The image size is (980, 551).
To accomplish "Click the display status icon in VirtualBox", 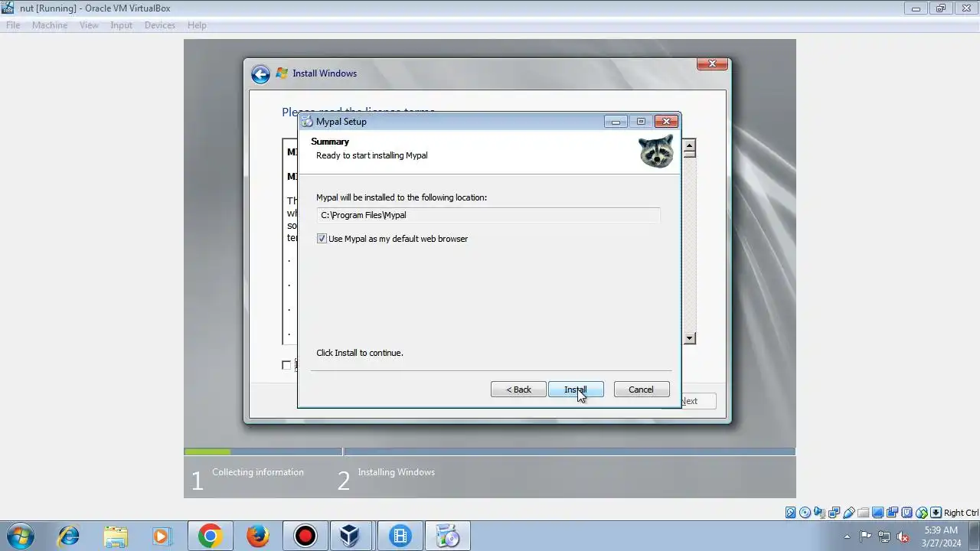I will point(878,513).
